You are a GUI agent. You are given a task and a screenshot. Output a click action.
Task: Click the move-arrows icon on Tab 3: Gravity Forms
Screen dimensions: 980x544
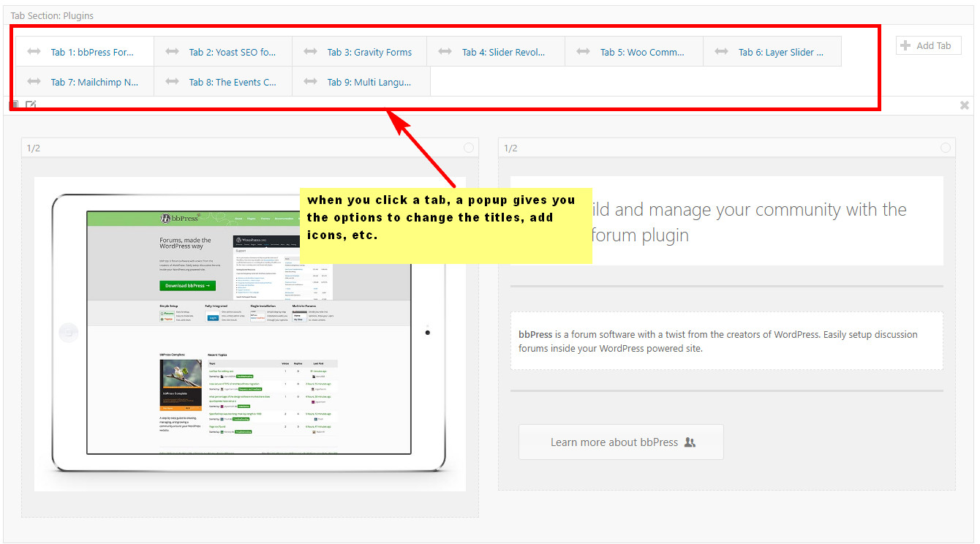point(310,52)
